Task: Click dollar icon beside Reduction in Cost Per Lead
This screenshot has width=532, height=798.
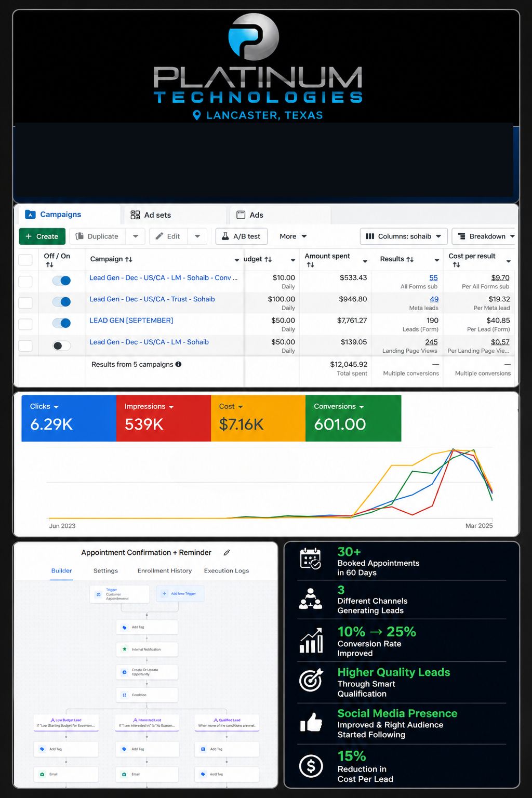Action: (x=311, y=766)
